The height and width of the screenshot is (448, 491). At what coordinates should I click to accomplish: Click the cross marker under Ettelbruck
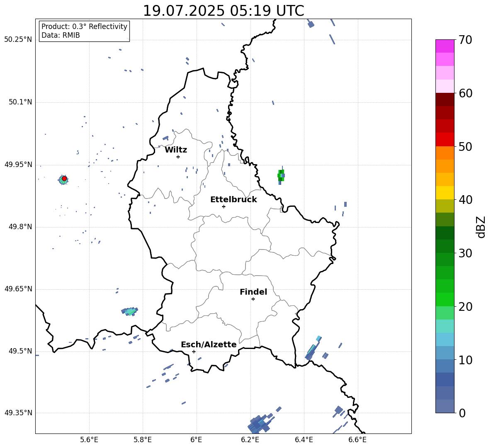point(224,206)
